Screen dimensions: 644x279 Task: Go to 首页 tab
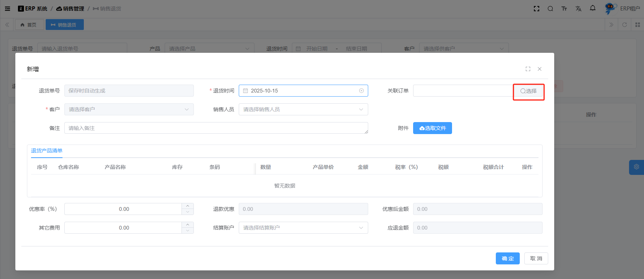[28, 25]
